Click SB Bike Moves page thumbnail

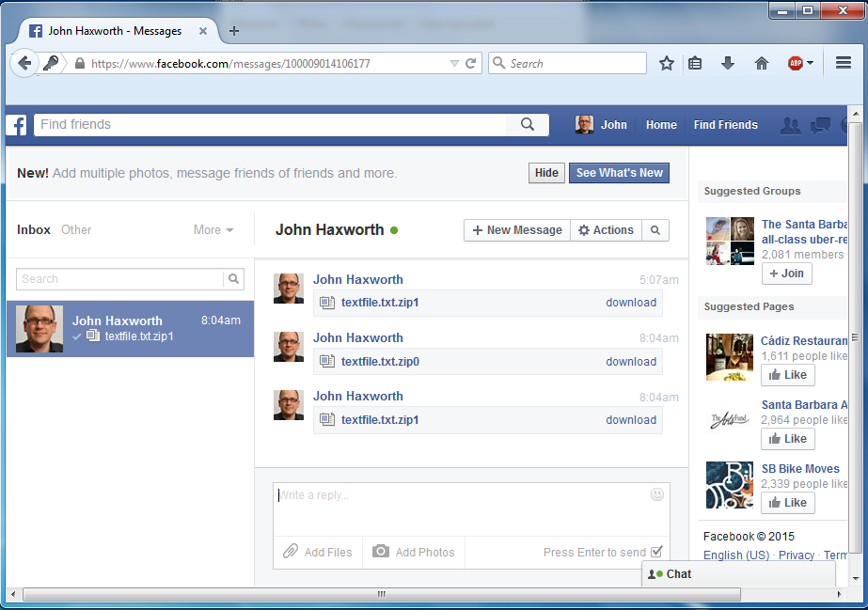[x=730, y=485]
